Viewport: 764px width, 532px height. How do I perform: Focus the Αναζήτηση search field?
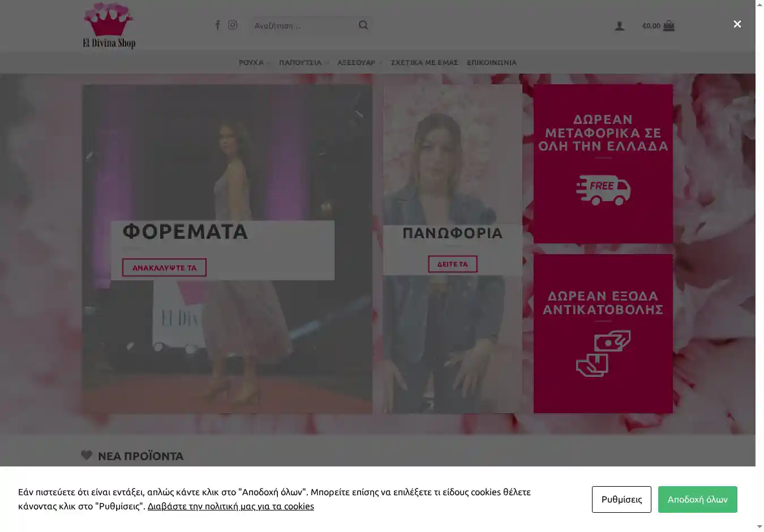(303, 25)
